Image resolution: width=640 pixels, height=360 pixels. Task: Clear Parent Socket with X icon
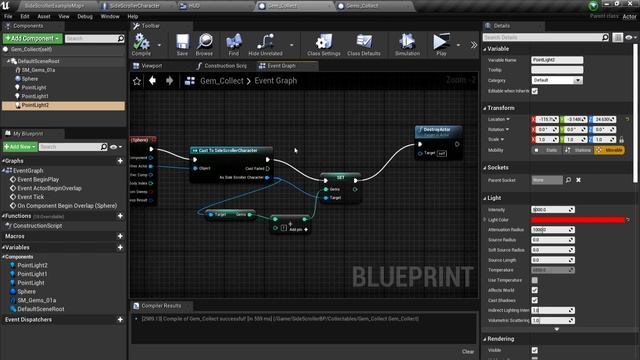point(578,180)
